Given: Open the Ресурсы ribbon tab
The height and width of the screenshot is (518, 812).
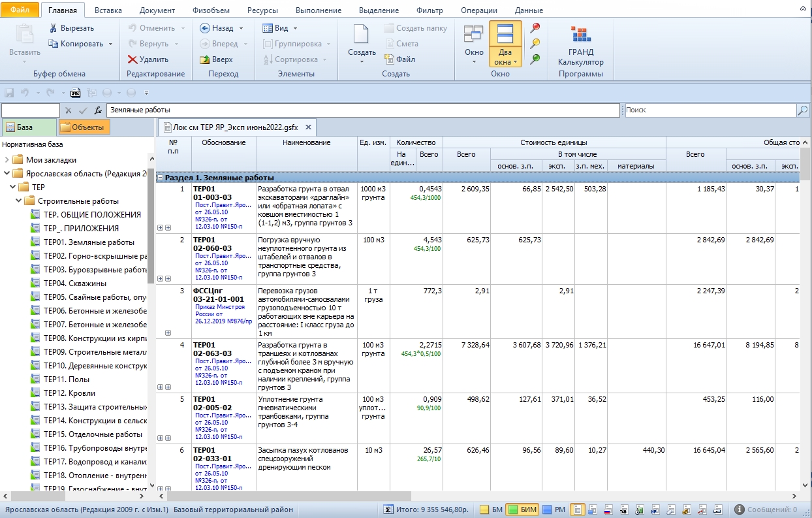Looking at the screenshot, I should (262, 10).
